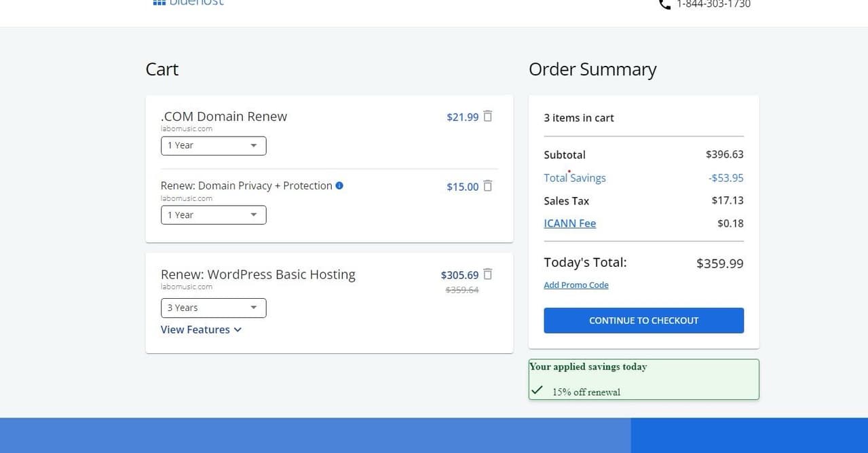Click Continue to Checkout
Viewport: 868px width, 453px height.
(x=643, y=320)
